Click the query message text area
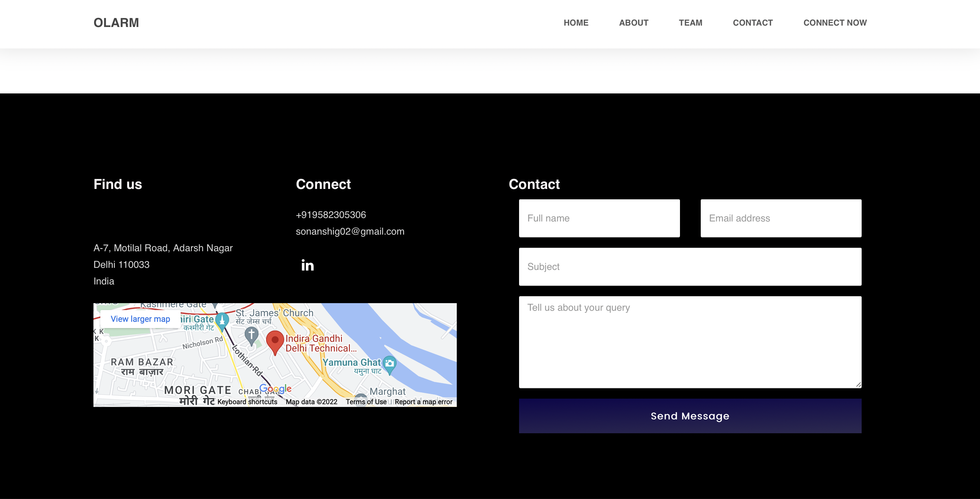This screenshot has width=980, height=499. (690, 341)
